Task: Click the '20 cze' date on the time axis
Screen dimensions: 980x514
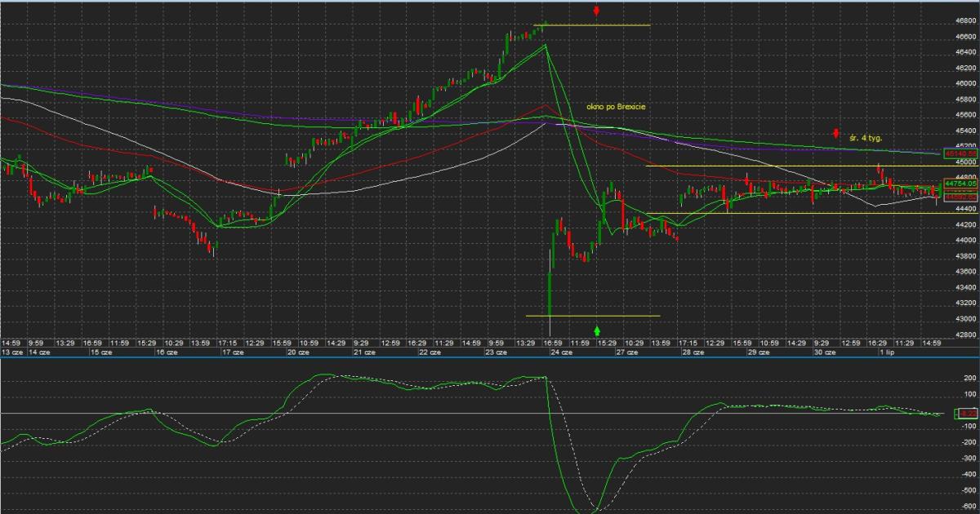Action: click(x=296, y=352)
